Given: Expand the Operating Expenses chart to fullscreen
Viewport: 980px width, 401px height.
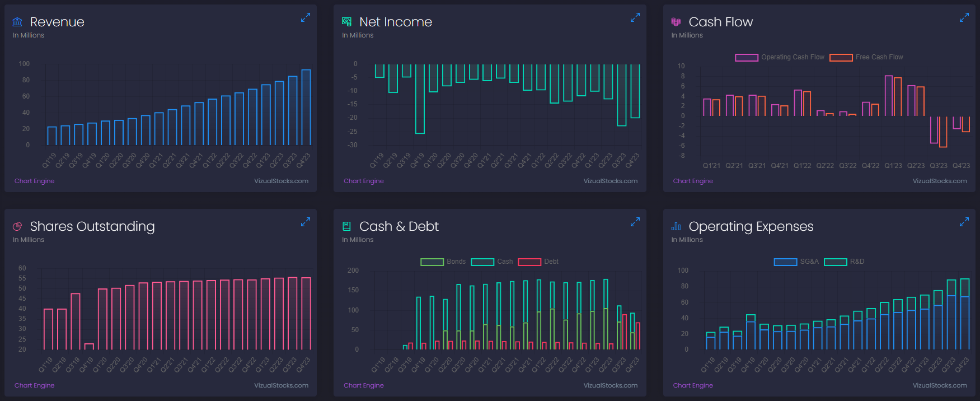Looking at the screenshot, I should (964, 222).
